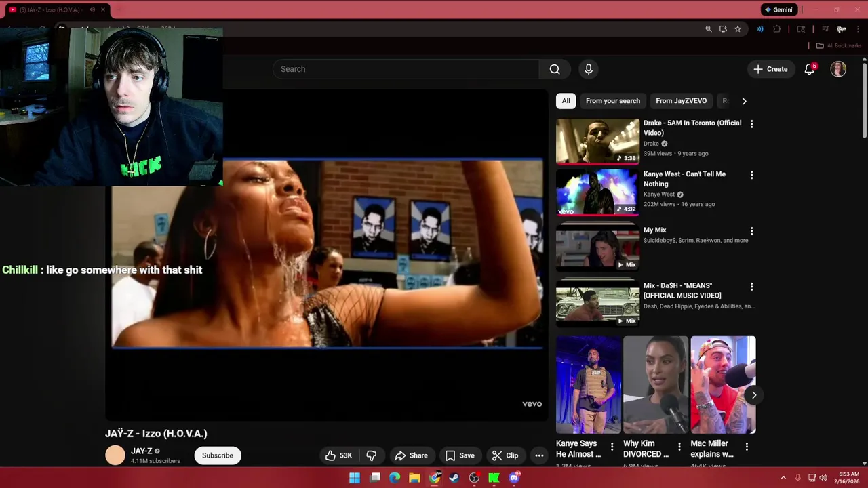Open options for Da$H MEANS mix
The width and height of the screenshot is (868, 488).
pyautogui.click(x=751, y=287)
